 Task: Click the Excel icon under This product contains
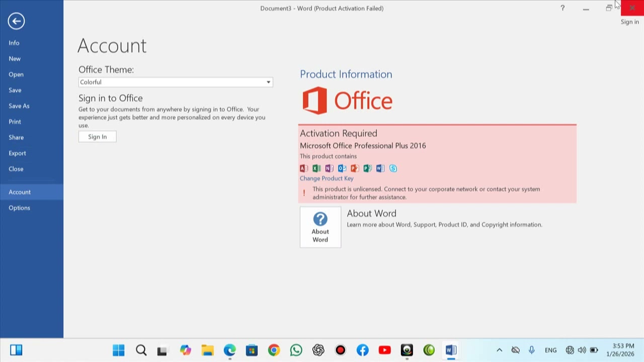(316, 168)
